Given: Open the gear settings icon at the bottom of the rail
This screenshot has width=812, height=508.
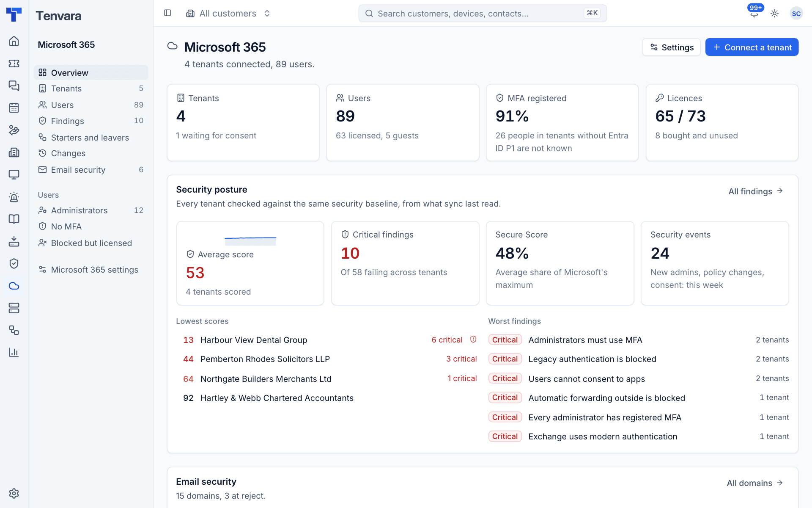Looking at the screenshot, I should [x=14, y=493].
